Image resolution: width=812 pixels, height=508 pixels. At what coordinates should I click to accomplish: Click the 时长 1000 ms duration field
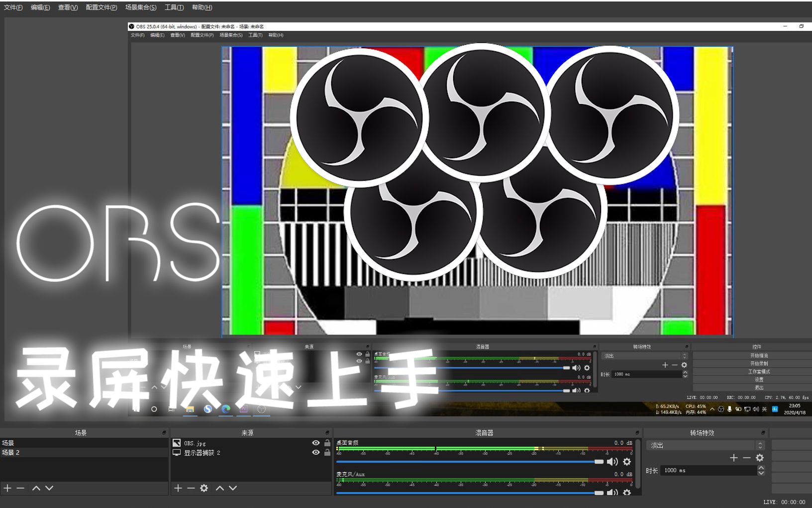(709, 470)
